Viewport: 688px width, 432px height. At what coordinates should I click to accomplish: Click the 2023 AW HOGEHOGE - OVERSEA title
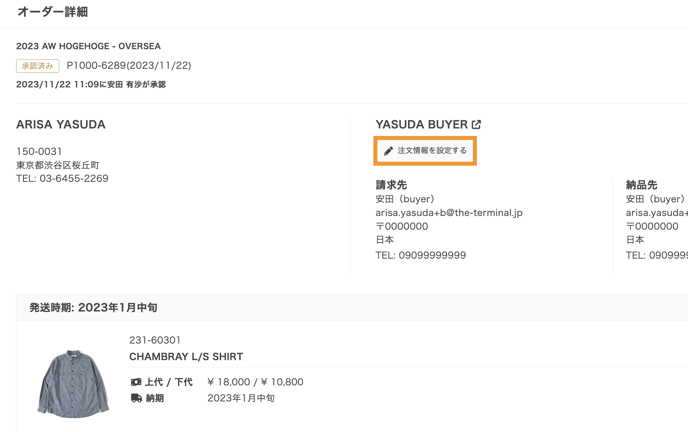point(88,46)
